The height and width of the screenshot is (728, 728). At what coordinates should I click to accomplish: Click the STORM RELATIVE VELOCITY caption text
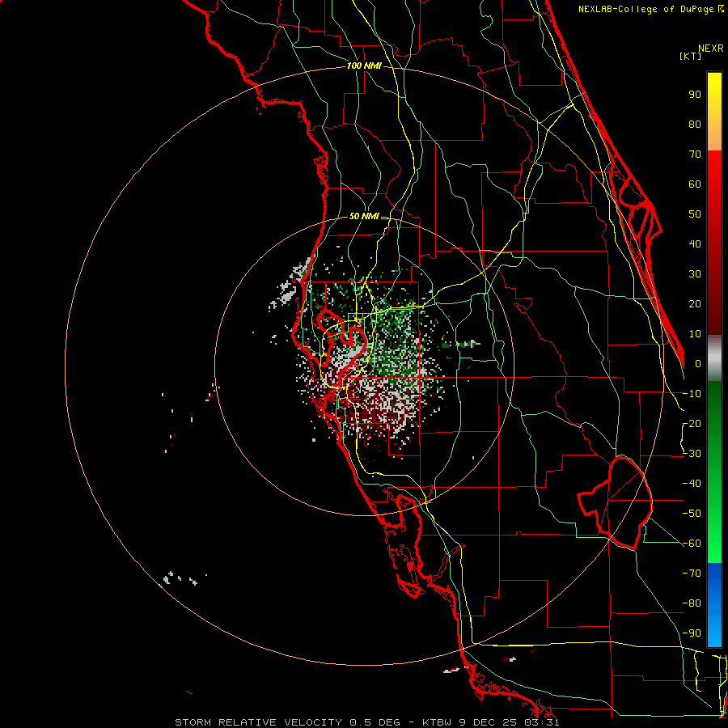[x=258, y=722]
